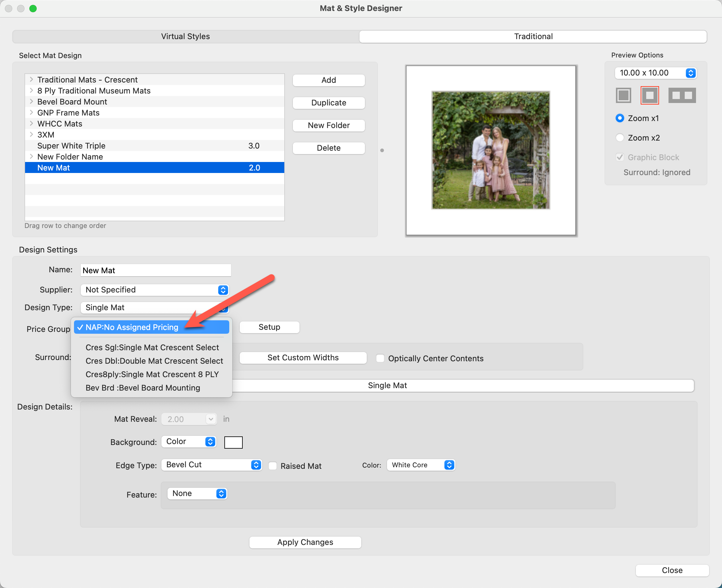Choose Cres Dbl:Double Mat Crescent Select option
The height and width of the screenshot is (588, 722).
(x=154, y=361)
